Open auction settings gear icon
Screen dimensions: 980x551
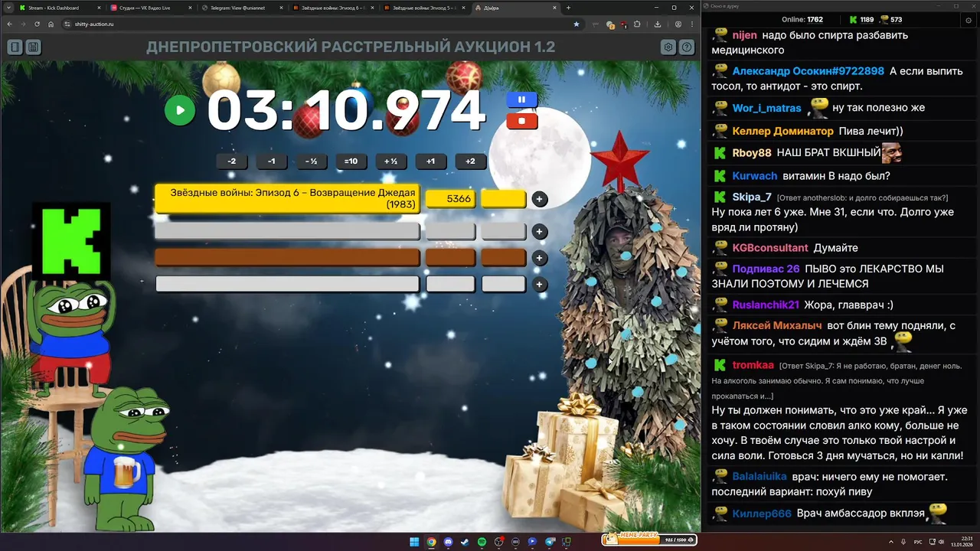[668, 47]
